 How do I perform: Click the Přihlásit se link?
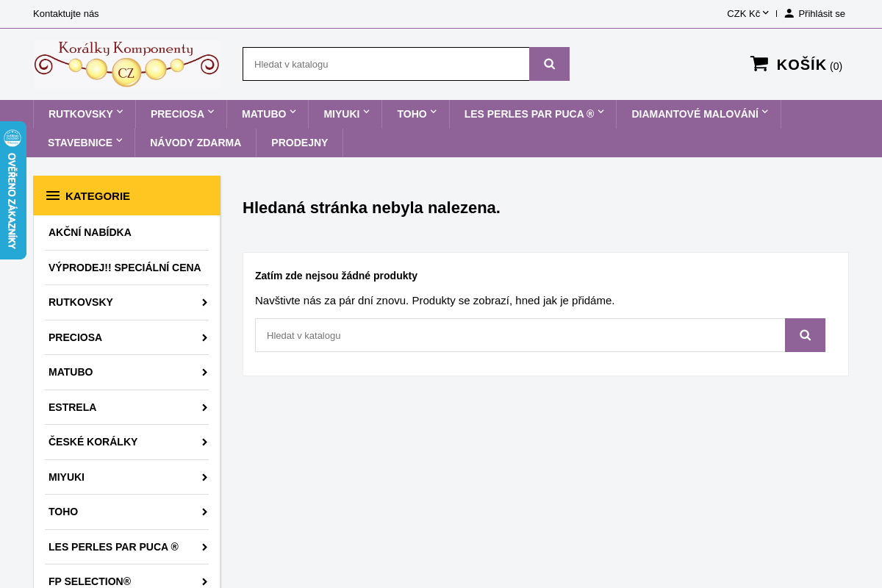tap(821, 13)
